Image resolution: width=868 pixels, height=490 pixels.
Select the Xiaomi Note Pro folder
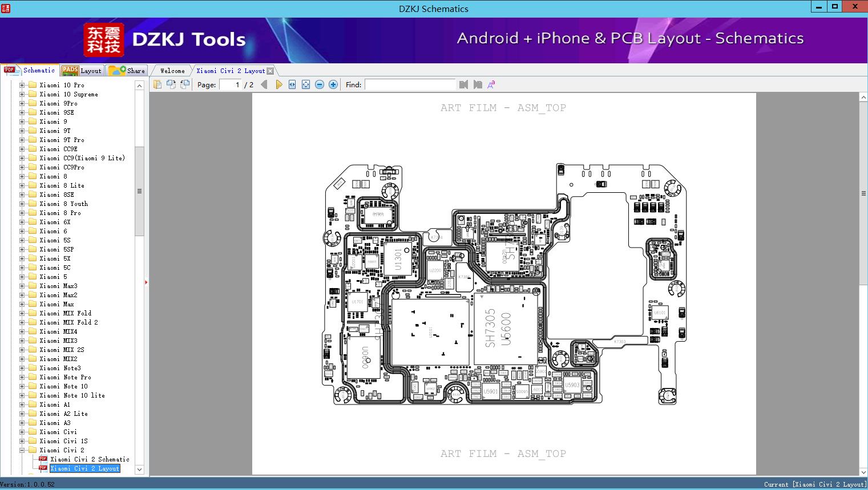tap(65, 377)
